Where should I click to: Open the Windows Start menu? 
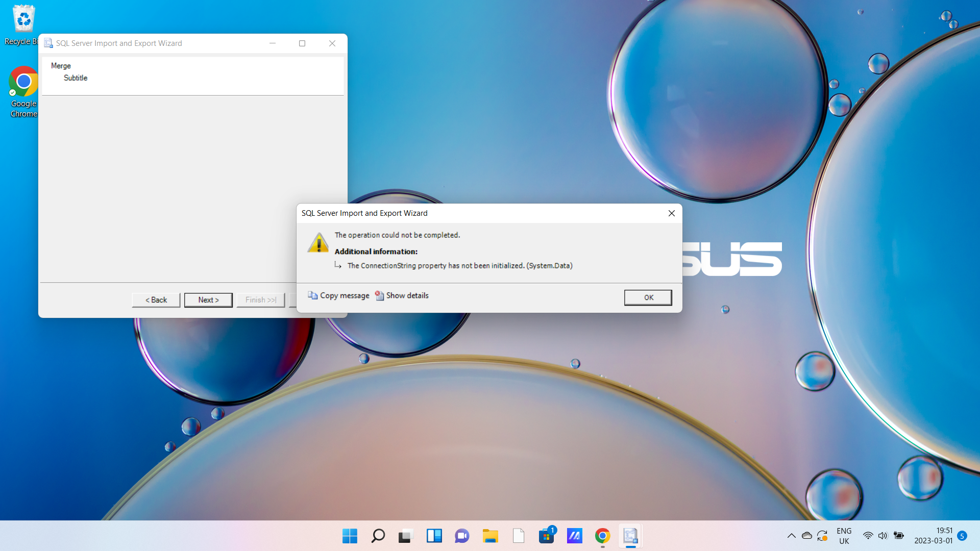point(350,536)
